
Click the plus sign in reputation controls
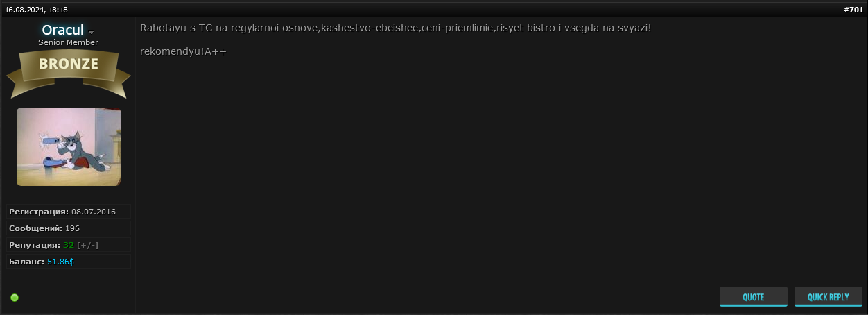pos(83,245)
